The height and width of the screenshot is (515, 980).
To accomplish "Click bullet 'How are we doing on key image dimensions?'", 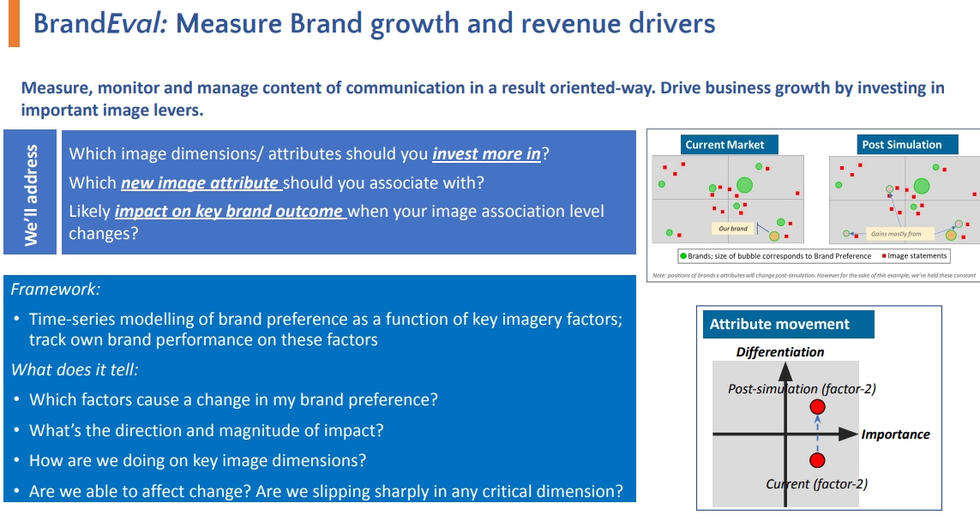I will tap(197, 461).
